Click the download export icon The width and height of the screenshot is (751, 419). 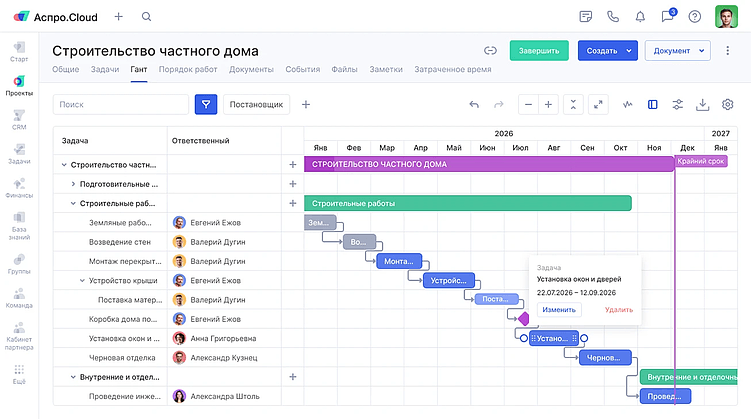click(702, 104)
